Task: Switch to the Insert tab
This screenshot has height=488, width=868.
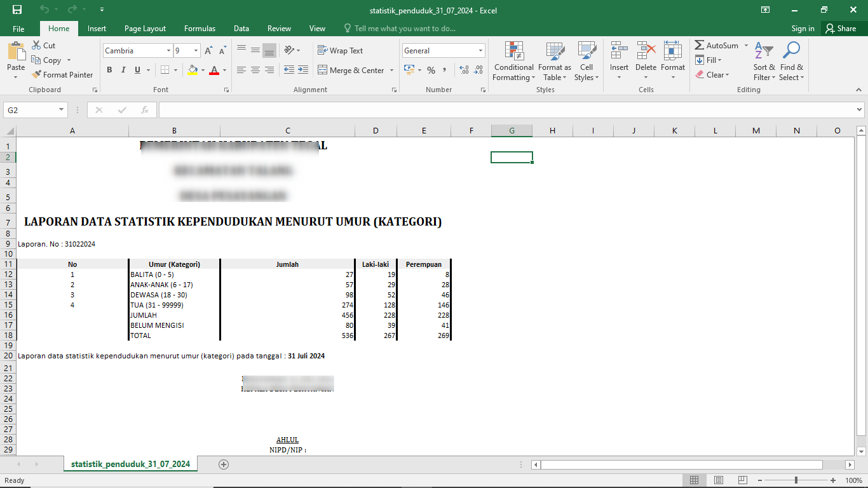Action: coord(97,29)
